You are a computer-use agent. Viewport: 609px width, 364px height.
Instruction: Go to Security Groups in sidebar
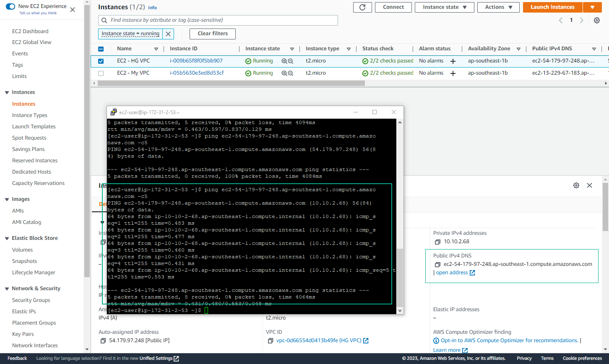(31, 300)
